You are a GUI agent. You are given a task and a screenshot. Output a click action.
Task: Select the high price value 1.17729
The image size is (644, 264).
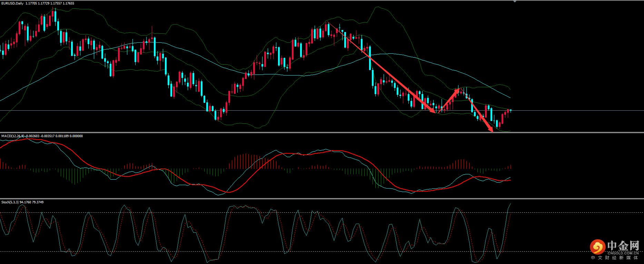point(43,3)
